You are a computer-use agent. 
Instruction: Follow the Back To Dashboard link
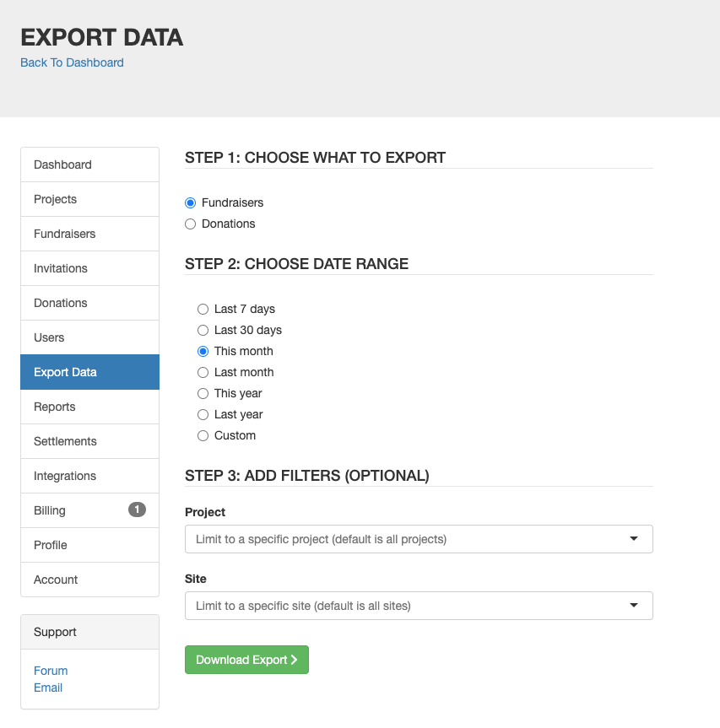pyautogui.click(x=72, y=62)
